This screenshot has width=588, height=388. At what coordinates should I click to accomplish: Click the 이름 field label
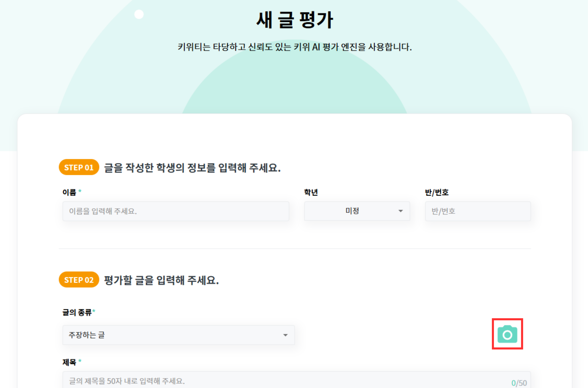coord(69,192)
